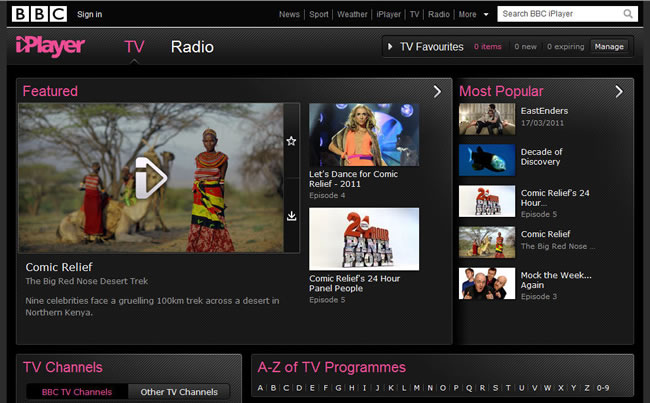Switch to the iPlayer Radio tab
Image resolution: width=650 pixels, height=403 pixels.
point(192,47)
